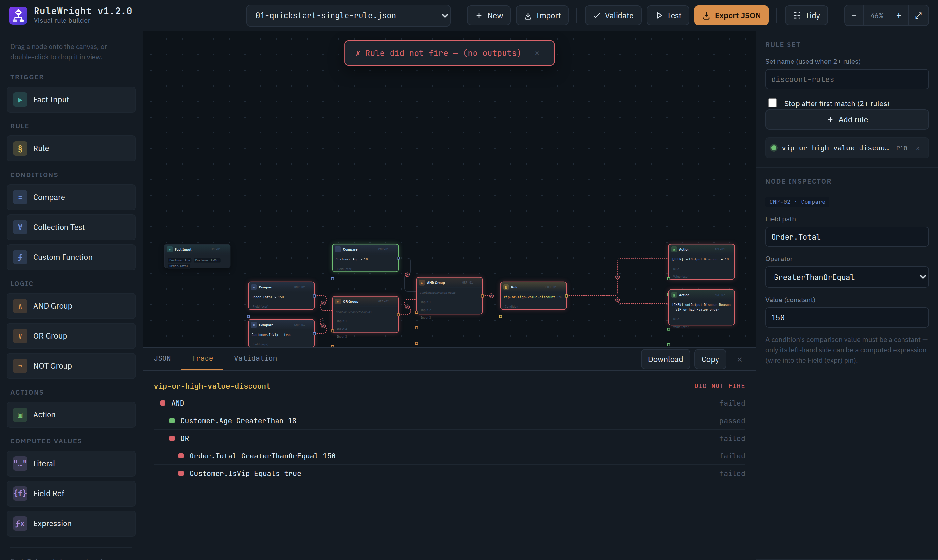Click the RuleWright app logo icon
The width and height of the screenshot is (938, 560).
[18, 16]
